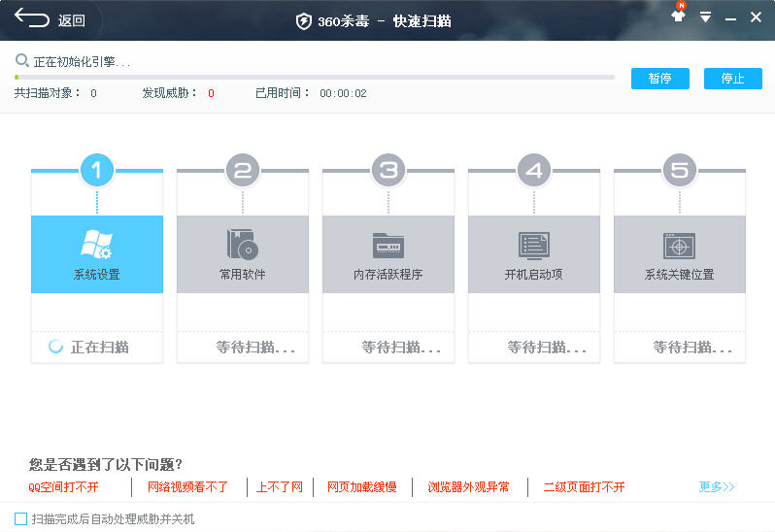Click the 360 shield logo in title
775x532 pixels.
pos(303,21)
